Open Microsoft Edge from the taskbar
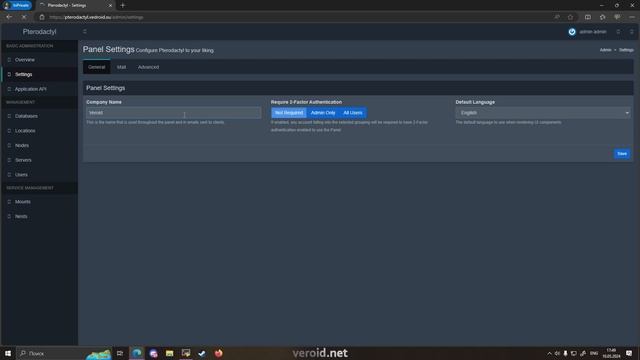640x360 pixels. (x=137, y=353)
